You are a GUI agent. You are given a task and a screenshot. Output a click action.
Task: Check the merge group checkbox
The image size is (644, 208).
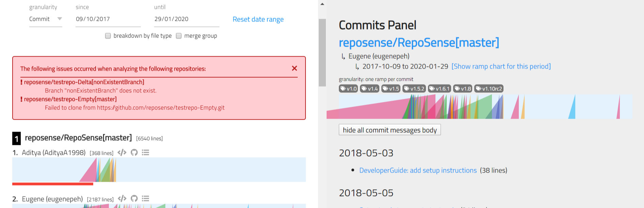click(x=179, y=35)
